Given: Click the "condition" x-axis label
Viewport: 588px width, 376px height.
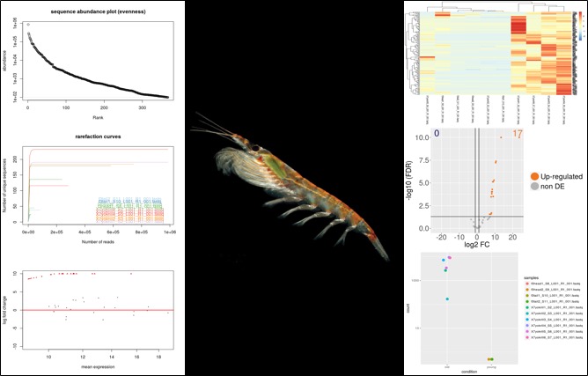Looking at the screenshot, I should pos(469,372).
